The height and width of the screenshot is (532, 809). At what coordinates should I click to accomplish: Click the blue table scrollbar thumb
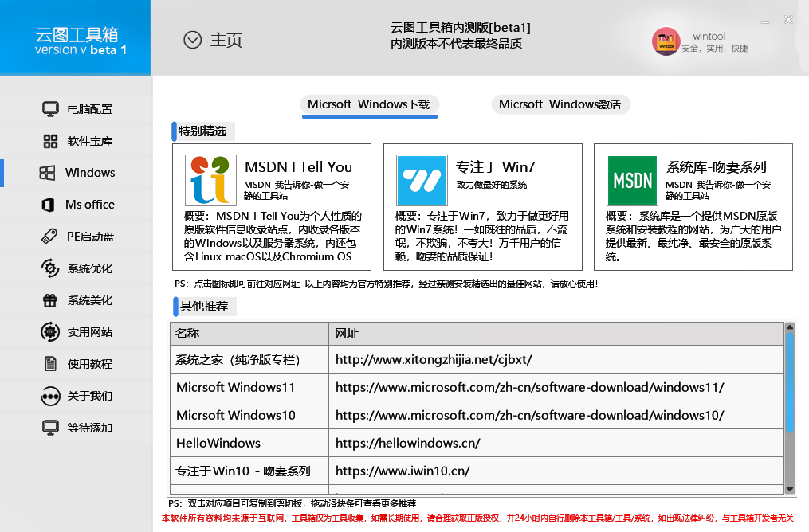(789, 382)
